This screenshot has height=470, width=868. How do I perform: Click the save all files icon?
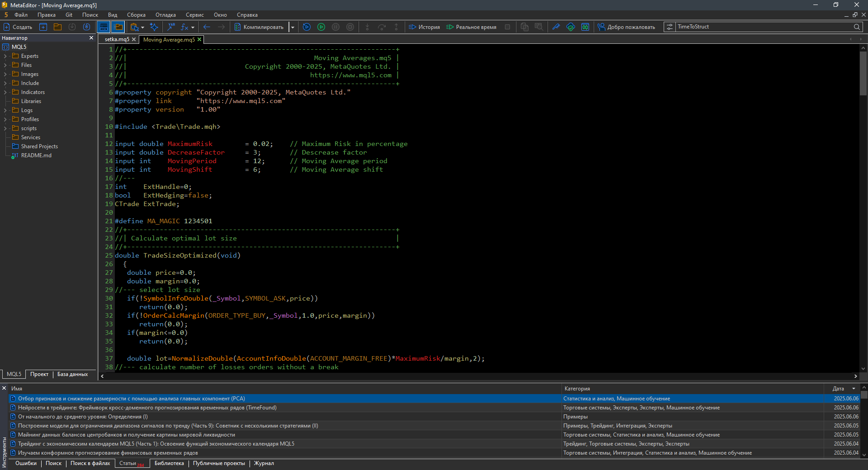pos(86,27)
